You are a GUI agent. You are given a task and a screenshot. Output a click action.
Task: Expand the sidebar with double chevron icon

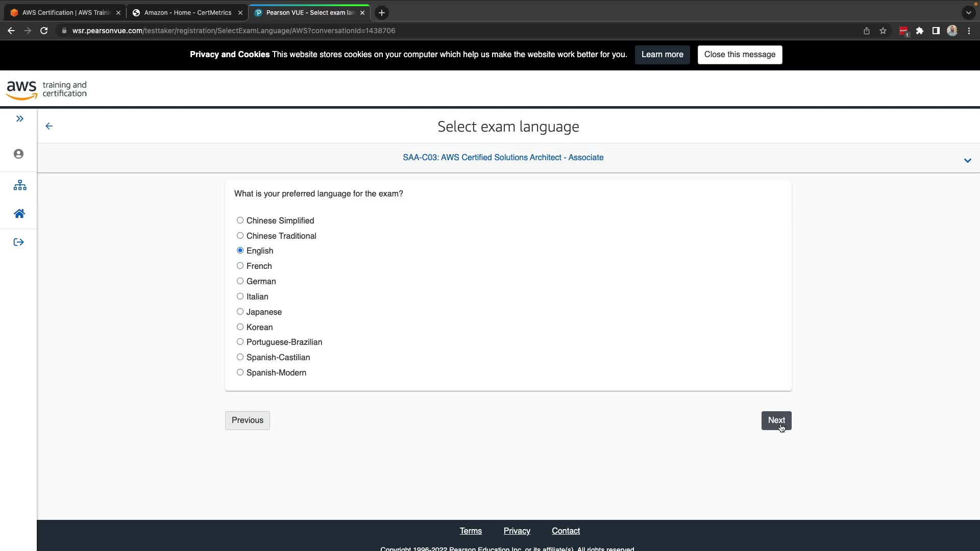pyautogui.click(x=19, y=119)
